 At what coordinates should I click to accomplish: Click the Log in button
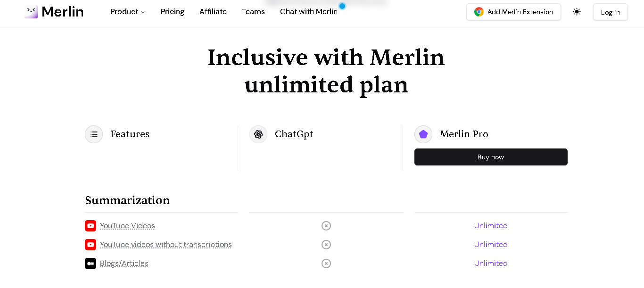click(610, 12)
